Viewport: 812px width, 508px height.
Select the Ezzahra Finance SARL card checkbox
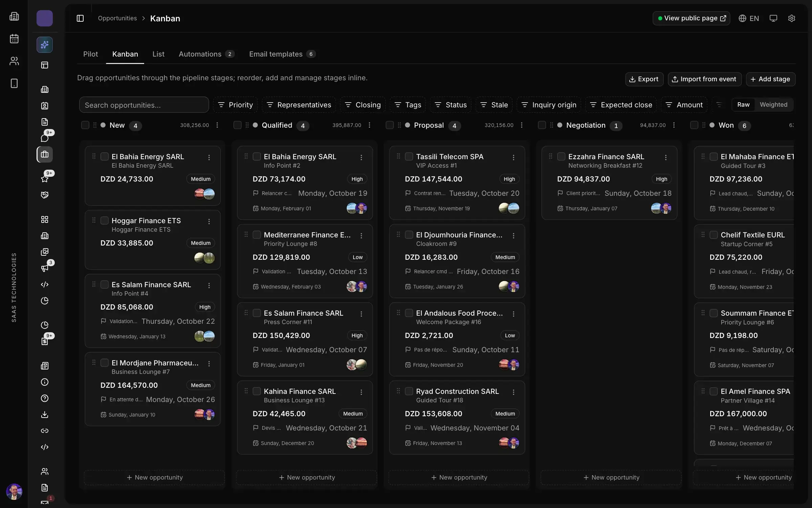pyautogui.click(x=561, y=156)
